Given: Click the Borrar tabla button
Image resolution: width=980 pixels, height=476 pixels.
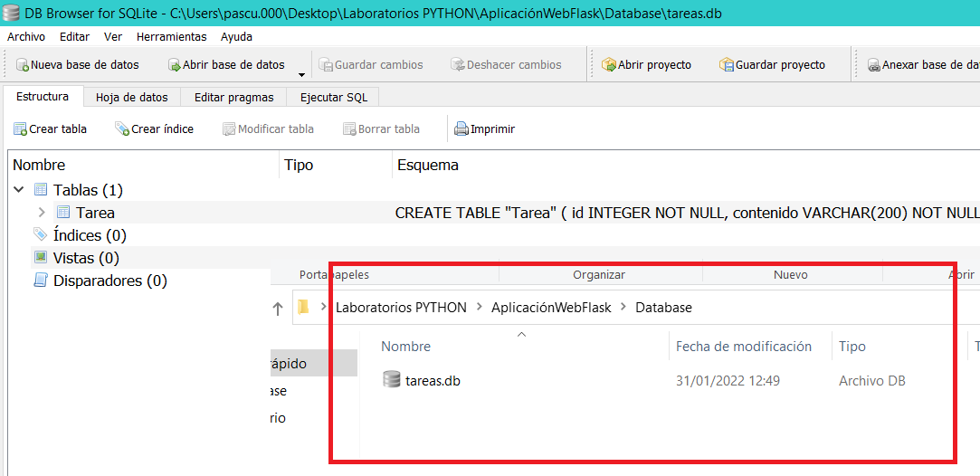Looking at the screenshot, I should click(381, 129).
